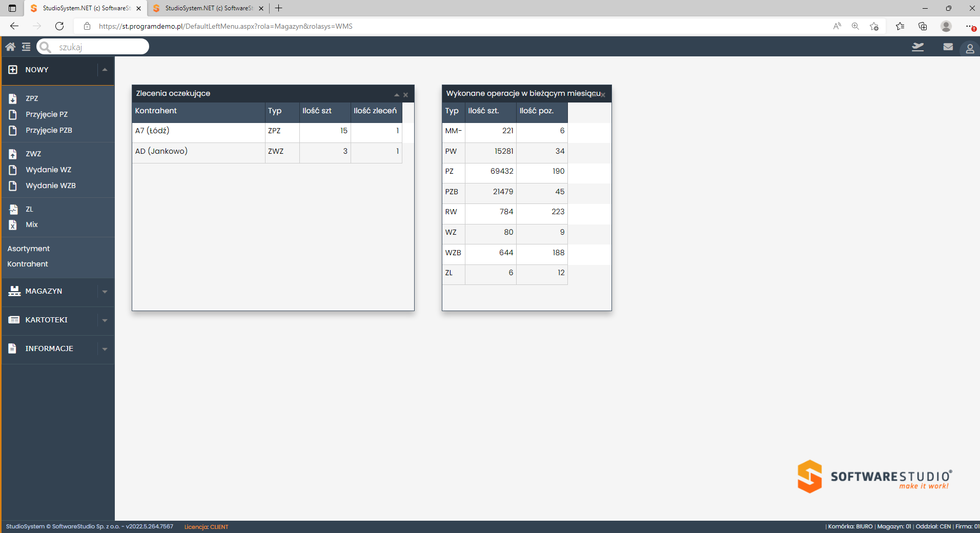Open the messages envelope icon
The height and width of the screenshot is (533, 980).
(x=948, y=47)
